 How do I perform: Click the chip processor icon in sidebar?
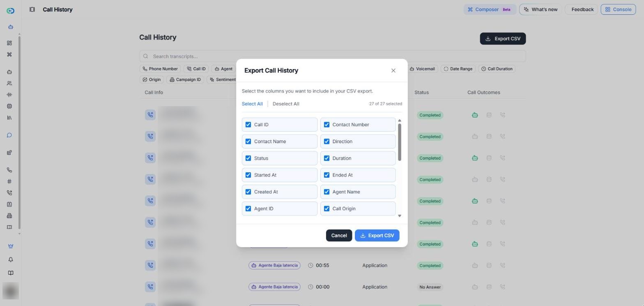click(9, 106)
